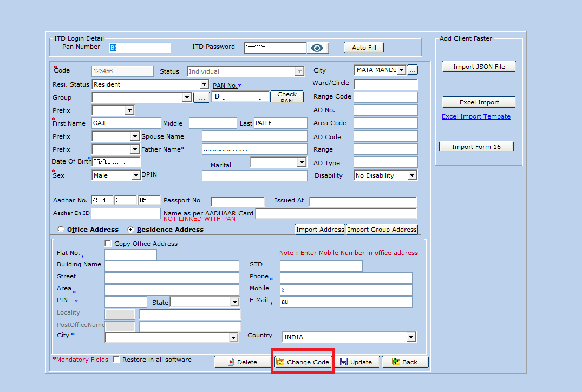Open the Country INDIA dropdown
Viewport: 582px width, 392px height.
410,337
